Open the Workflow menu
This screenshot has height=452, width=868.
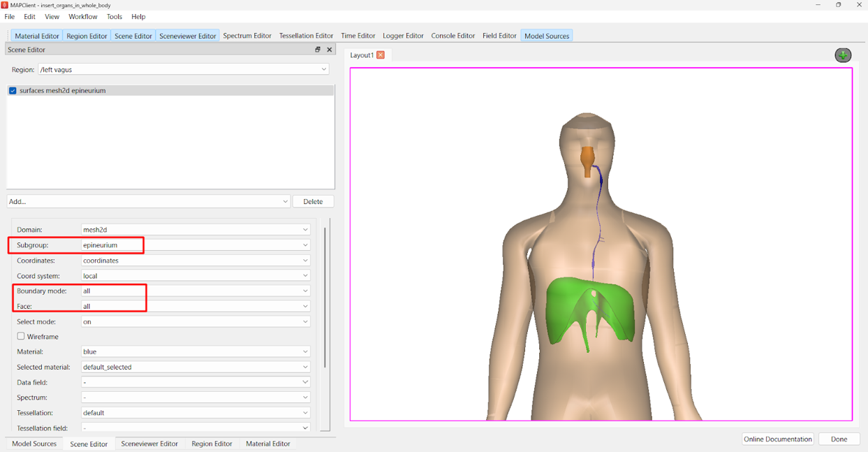(82, 17)
